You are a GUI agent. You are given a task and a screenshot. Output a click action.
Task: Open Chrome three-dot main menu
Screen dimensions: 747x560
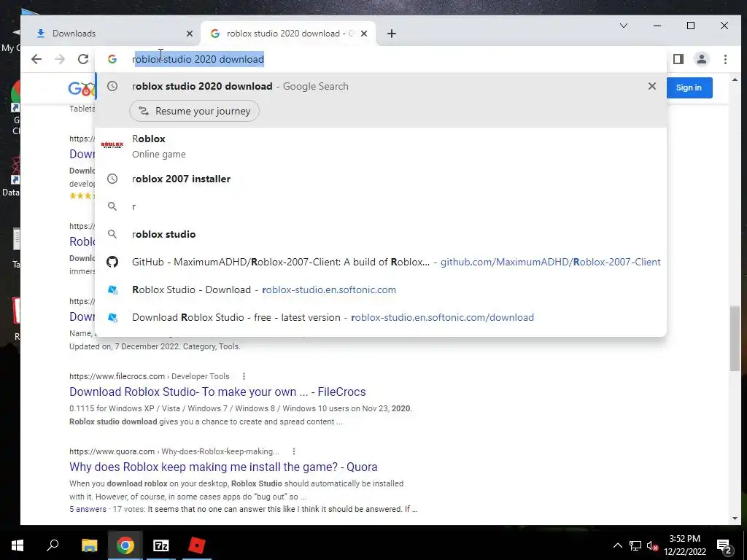point(725,59)
